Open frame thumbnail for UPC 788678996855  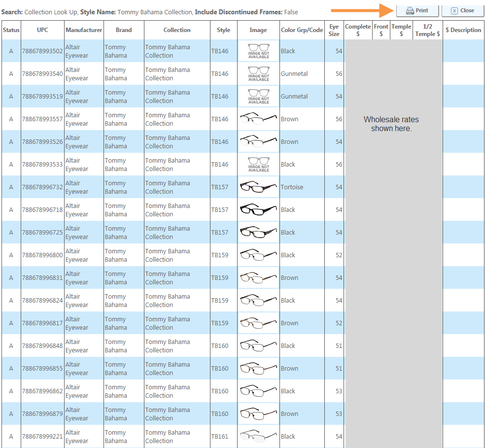pyautogui.click(x=258, y=368)
